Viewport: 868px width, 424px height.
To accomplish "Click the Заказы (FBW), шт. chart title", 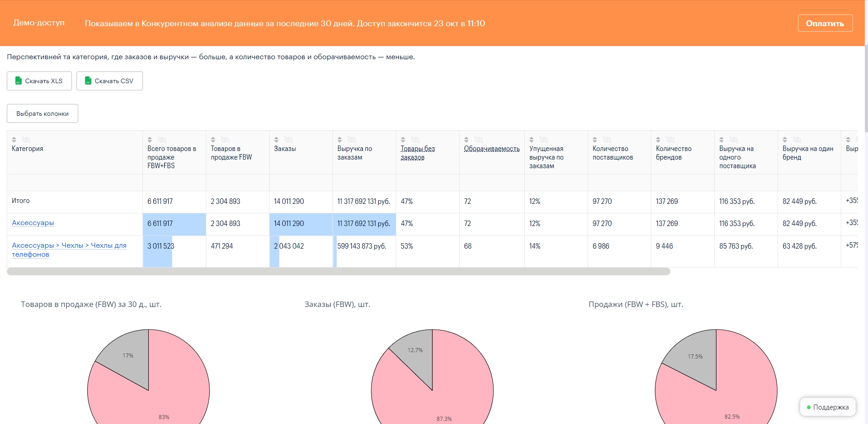I will click(337, 305).
